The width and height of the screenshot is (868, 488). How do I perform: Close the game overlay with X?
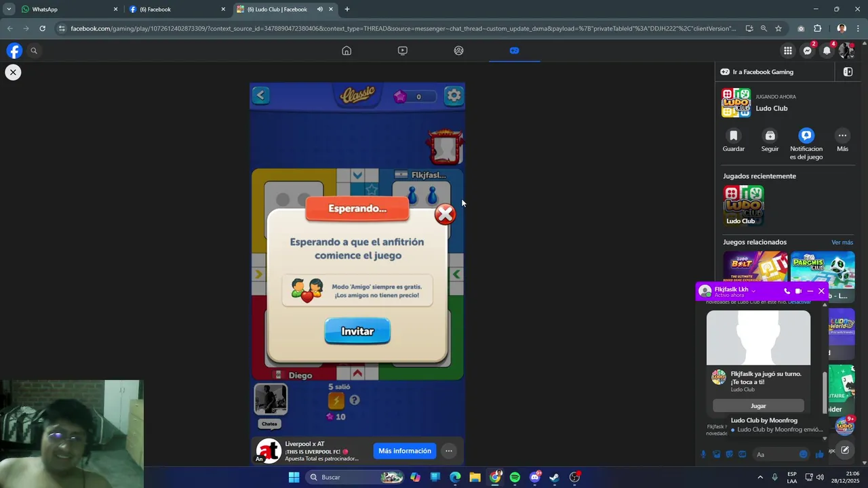point(13,72)
